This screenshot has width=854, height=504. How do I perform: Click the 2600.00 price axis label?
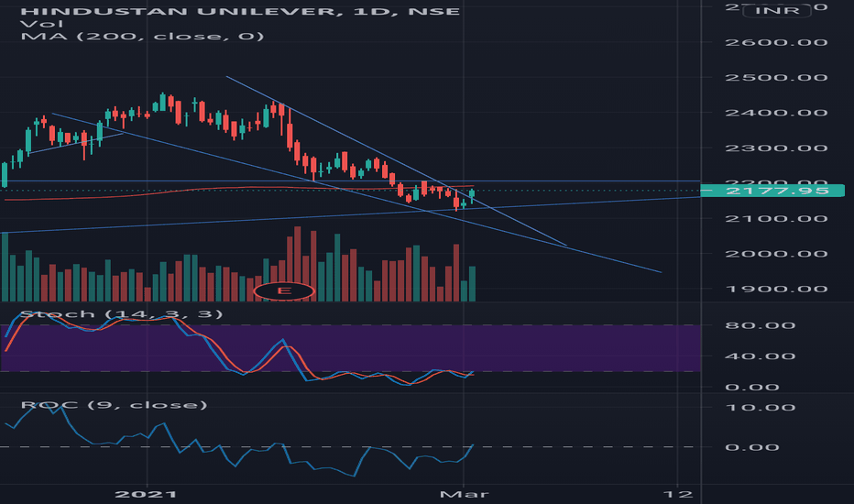coord(777,42)
